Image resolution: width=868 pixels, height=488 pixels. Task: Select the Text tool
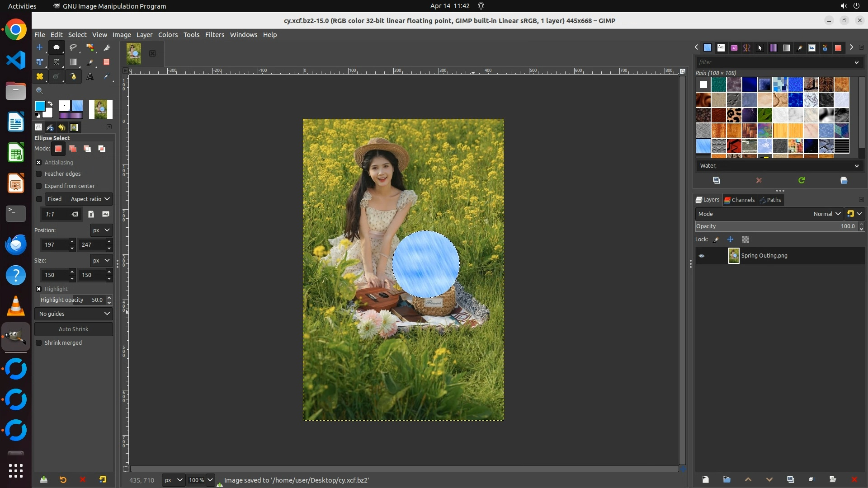(x=90, y=77)
